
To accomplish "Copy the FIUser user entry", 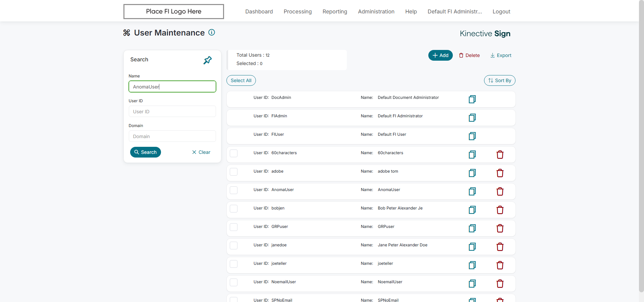I will point(472,136).
